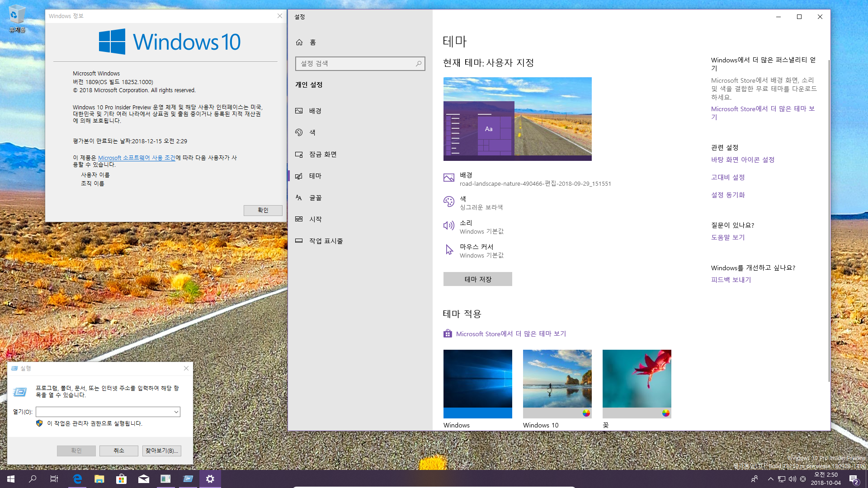868x488 pixels.
Task: Switch to Settings gear on taskbar
Action: point(210,479)
